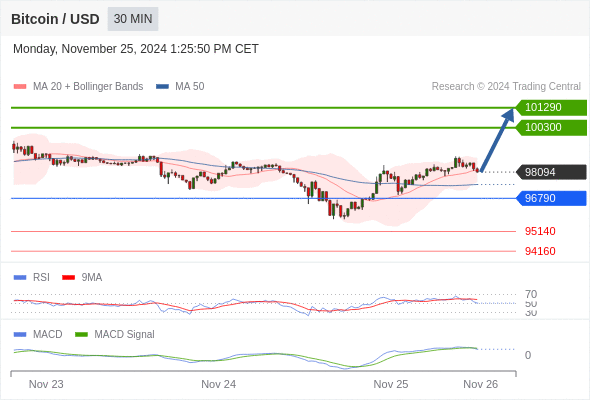The width and height of the screenshot is (590, 400).
Task: Click the Nov 26 date marker
Action: pos(481,384)
